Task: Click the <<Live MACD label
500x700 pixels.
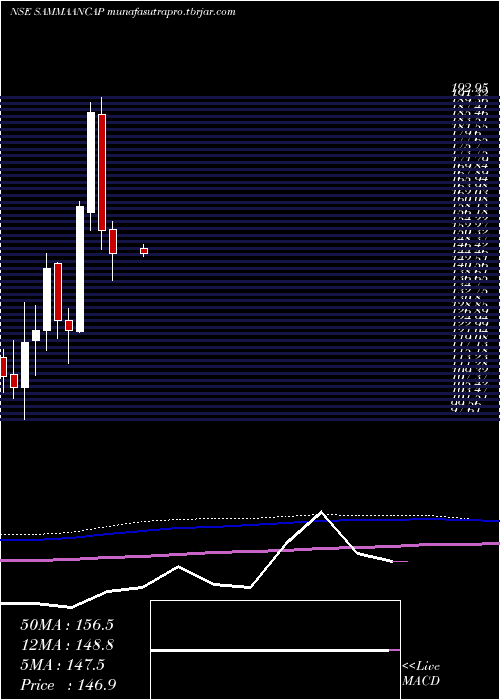Action: coord(421,674)
